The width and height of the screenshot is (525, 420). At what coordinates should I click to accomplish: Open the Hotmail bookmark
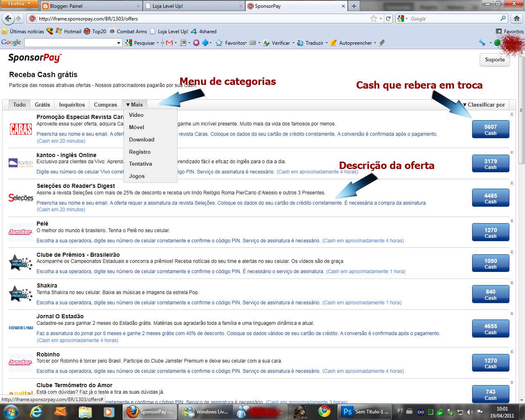(68, 31)
